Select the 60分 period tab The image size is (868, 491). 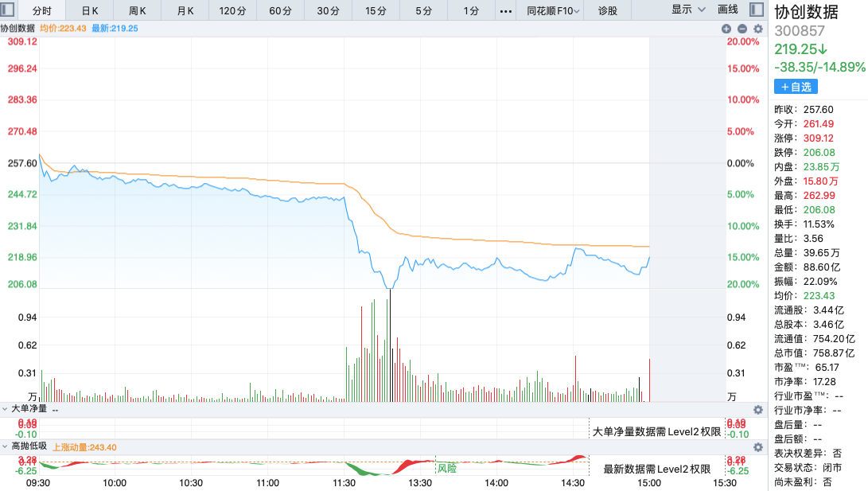280,10
